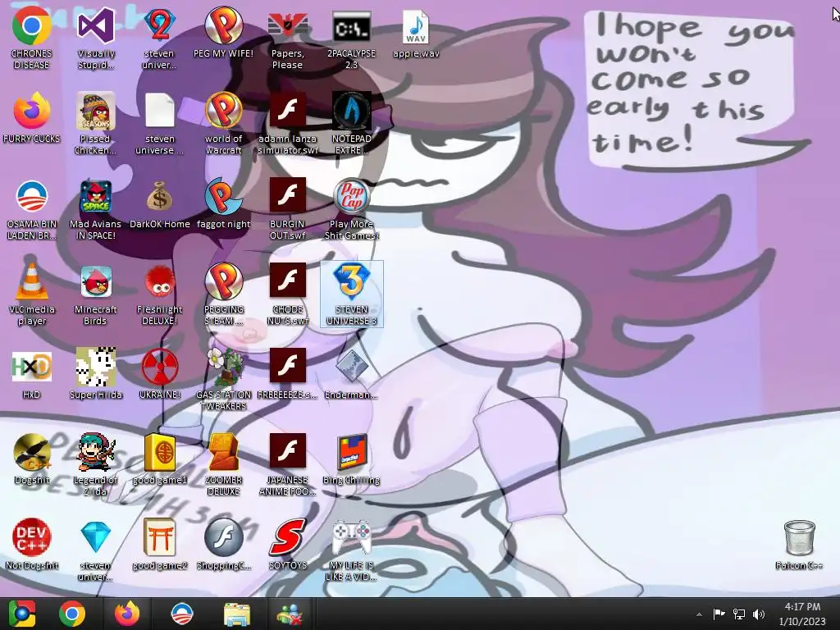The image size is (840, 630).
Task: Open the Enderman... archive file icon
Action: tap(351, 374)
